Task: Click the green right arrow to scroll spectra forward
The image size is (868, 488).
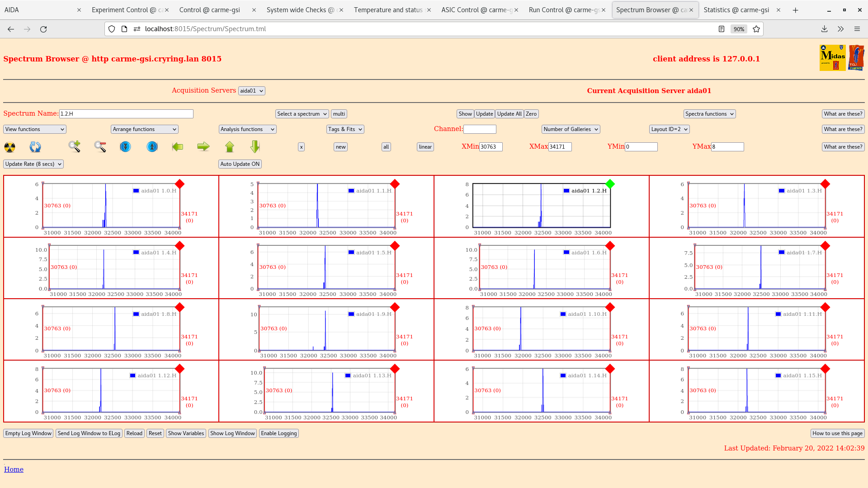Action: coord(203,146)
